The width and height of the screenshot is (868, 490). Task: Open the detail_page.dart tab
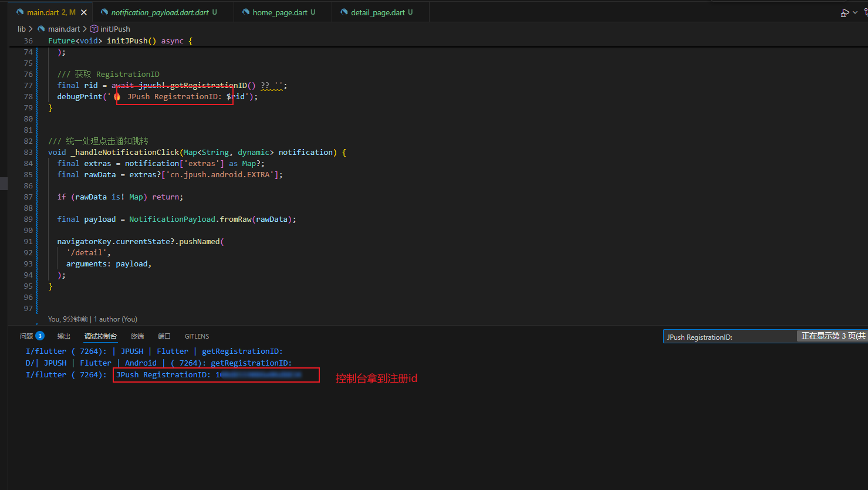point(381,12)
